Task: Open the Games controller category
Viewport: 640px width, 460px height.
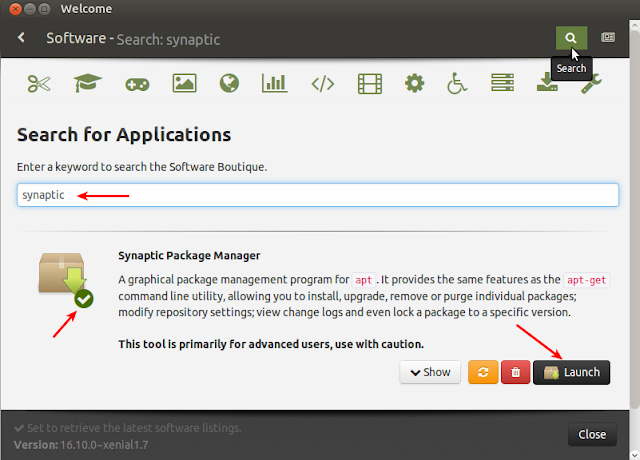Action: [x=137, y=84]
